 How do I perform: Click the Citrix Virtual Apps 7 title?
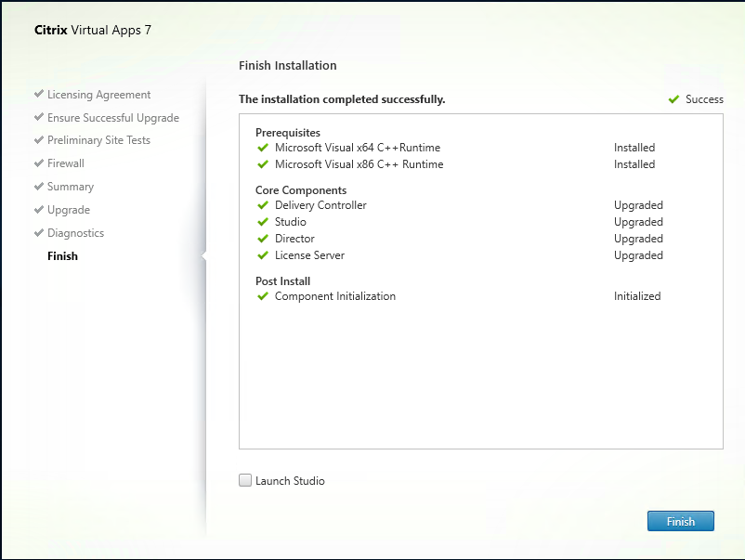tap(93, 30)
